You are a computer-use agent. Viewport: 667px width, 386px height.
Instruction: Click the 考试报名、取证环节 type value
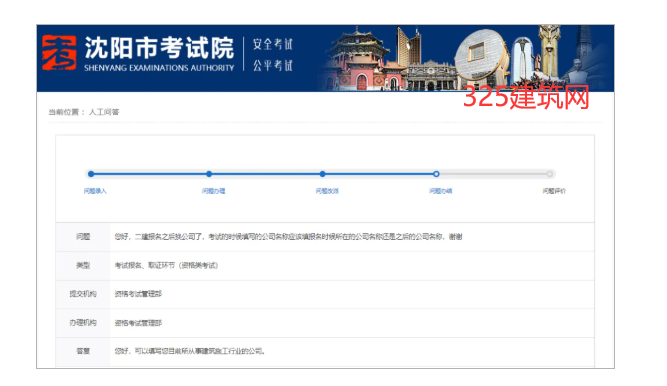pos(166,266)
